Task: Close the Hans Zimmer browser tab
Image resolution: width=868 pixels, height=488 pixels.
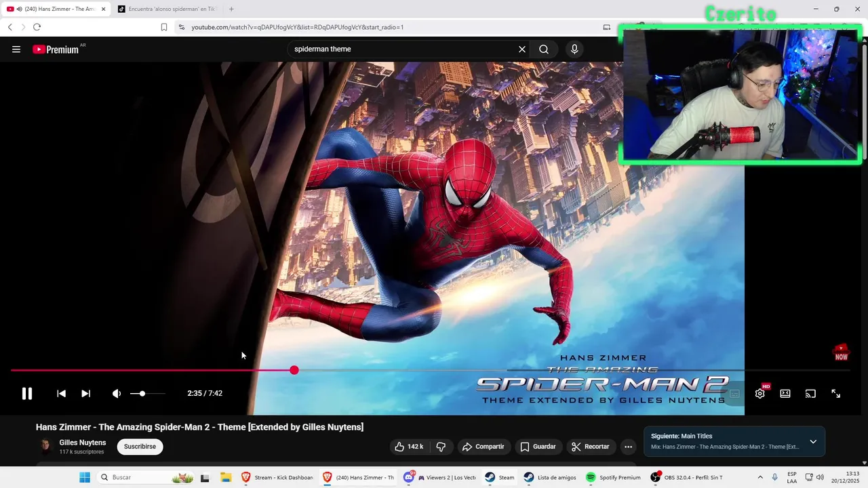Action: [x=104, y=9]
